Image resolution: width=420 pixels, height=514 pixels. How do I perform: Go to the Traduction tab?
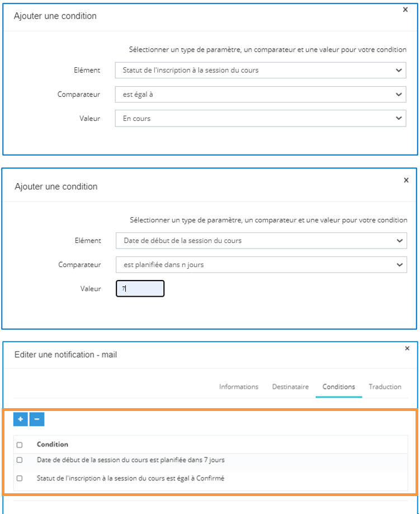[385, 387]
